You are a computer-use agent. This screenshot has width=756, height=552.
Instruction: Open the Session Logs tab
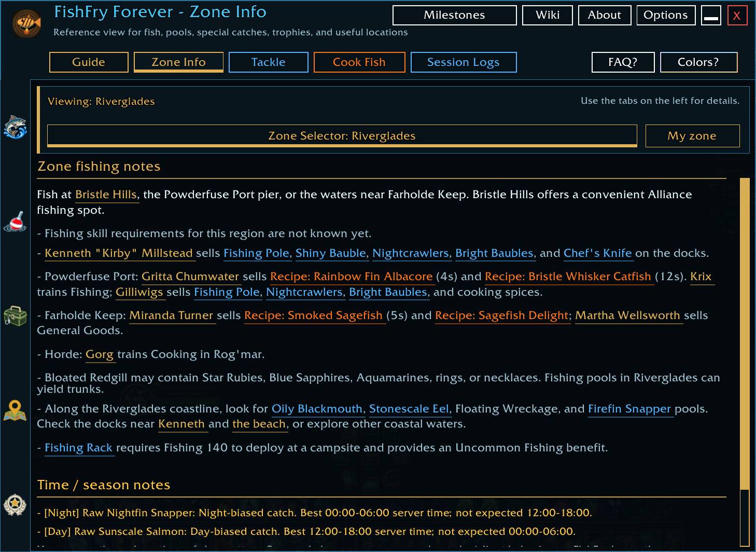(x=464, y=62)
